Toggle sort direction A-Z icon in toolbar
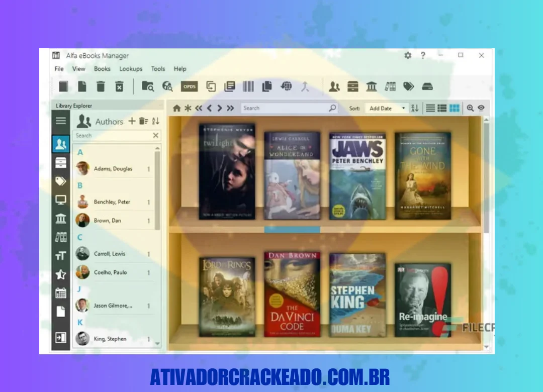 coord(415,108)
